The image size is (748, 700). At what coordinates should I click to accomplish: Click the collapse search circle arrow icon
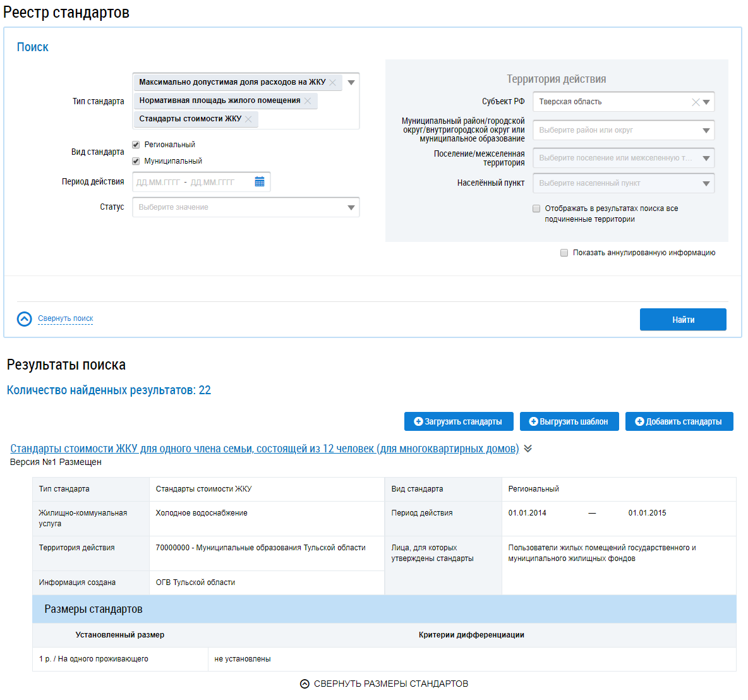24,319
